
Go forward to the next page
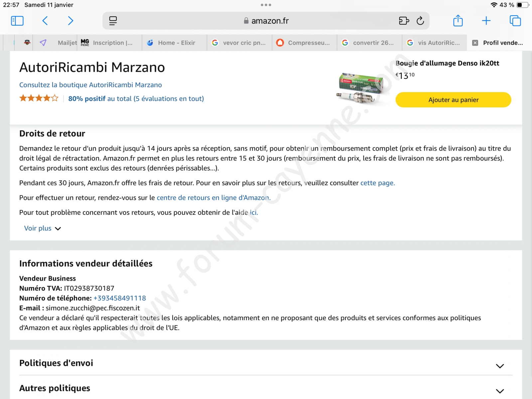click(70, 21)
